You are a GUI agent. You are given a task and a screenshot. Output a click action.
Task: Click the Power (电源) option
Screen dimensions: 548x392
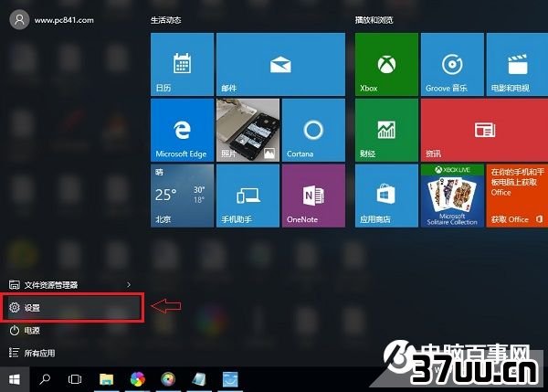click(25, 330)
